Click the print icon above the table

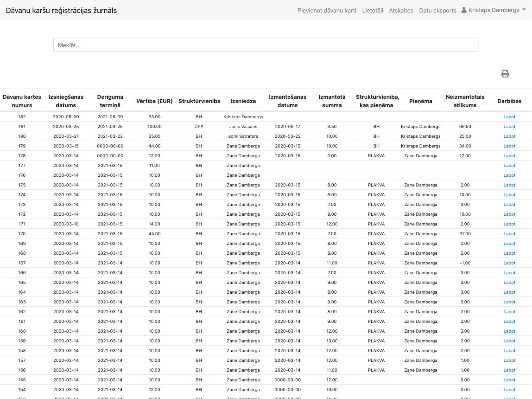pyautogui.click(x=505, y=74)
